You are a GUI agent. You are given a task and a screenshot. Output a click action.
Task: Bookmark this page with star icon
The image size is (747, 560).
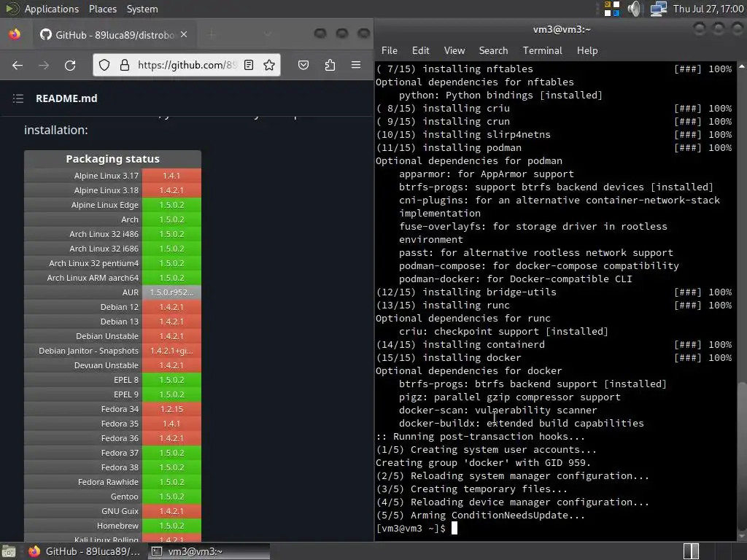click(269, 65)
